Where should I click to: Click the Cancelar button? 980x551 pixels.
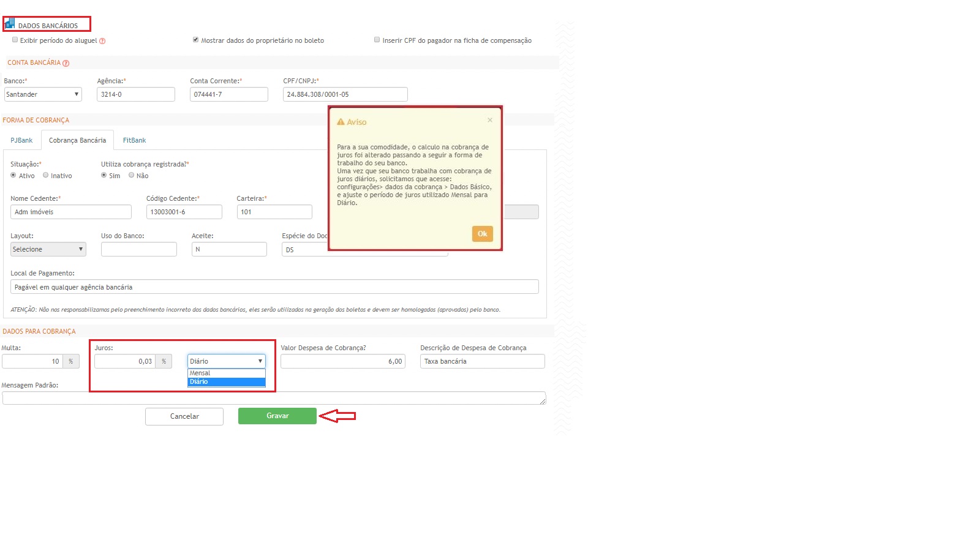pyautogui.click(x=184, y=416)
